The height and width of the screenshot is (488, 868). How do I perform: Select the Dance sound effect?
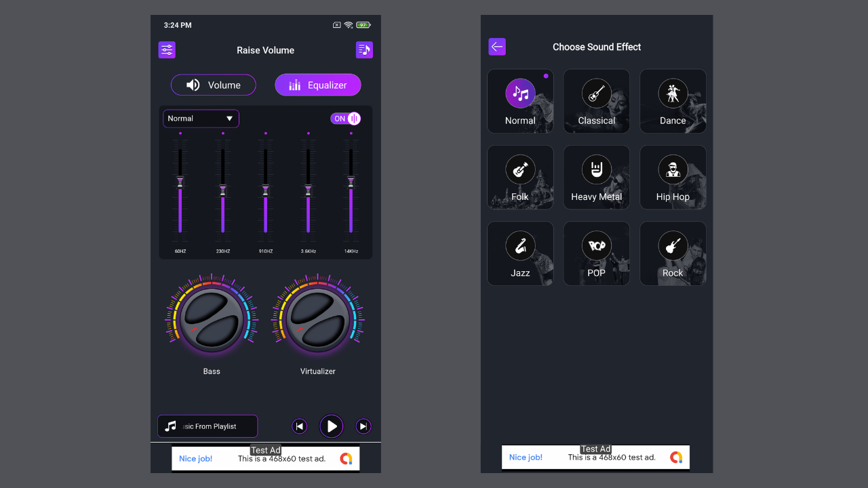pyautogui.click(x=673, y=101)
